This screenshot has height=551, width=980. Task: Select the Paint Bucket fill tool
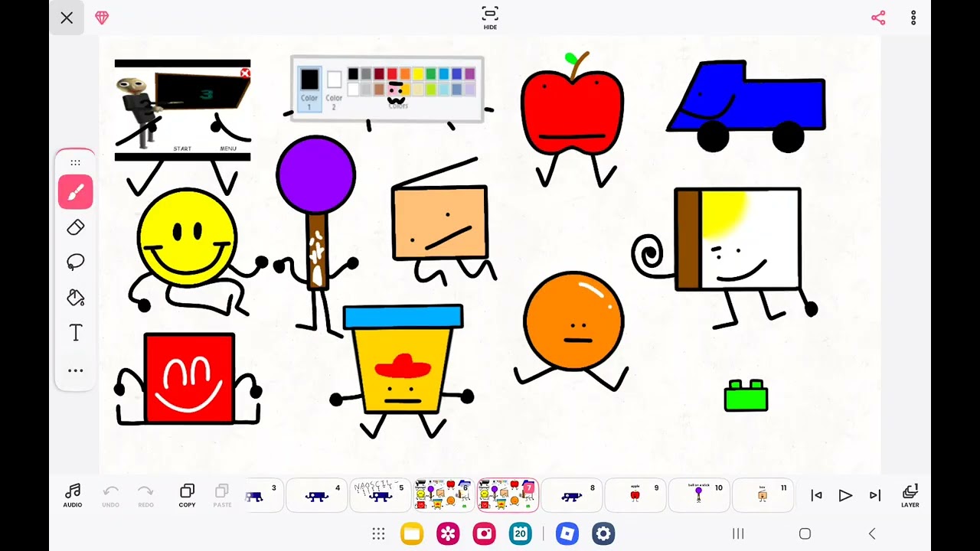(75, 298)
